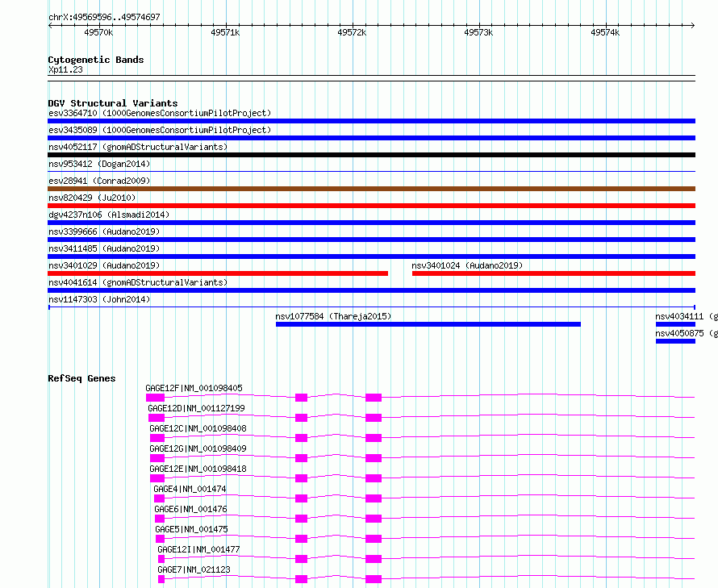This screenshot has height=588, width=718.
Task: Click the Cytogenetic Bands track heading
Action: (96, 60)
